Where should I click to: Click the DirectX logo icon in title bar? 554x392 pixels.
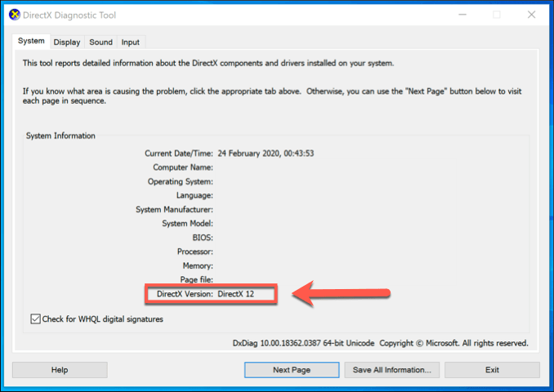15,16
